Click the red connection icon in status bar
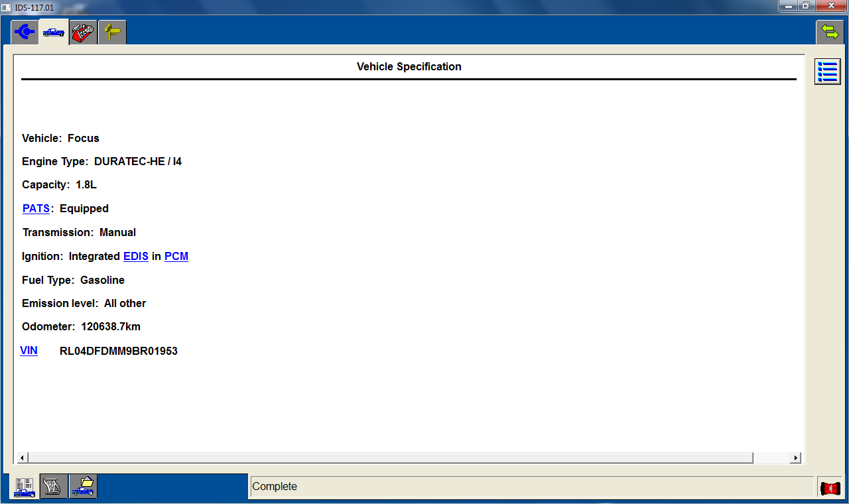The width and height of the screenshot is (849, 504). tap(830, 488)
